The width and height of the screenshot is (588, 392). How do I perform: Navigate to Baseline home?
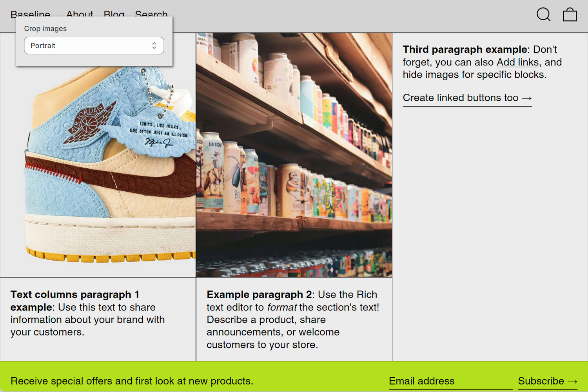30,14
